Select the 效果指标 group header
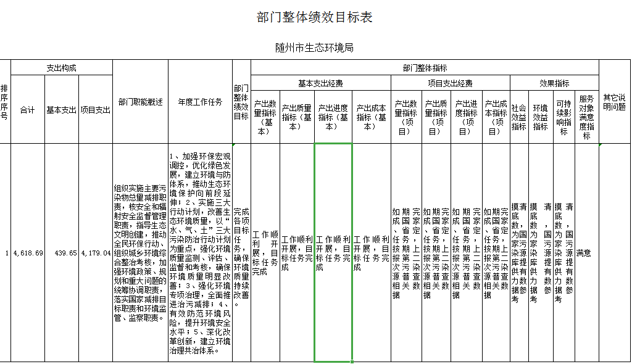The width and height of the screenshot is (632, 364). pos(554,83)
